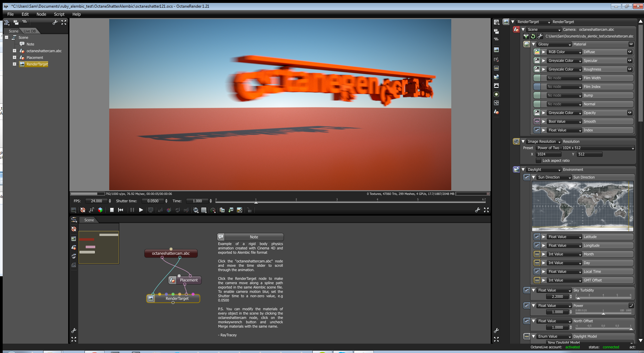Open the Glossy material type dropdown

pyautogui.click(x=554, y=44)
